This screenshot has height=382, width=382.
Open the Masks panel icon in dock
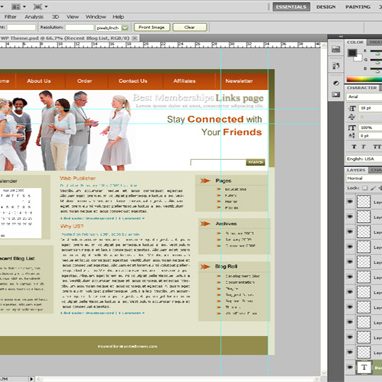pyautogui.click(x=336, y=95)
